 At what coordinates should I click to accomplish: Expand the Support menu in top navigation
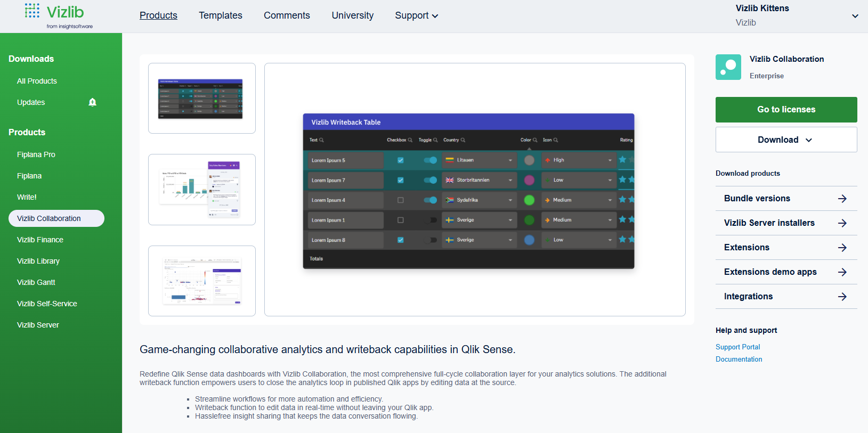pyautogui.click(x=417, y=16)
